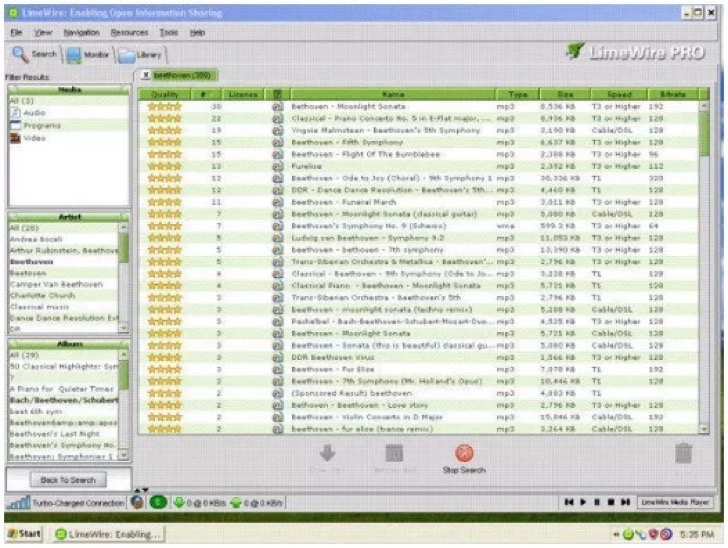Click the upload speed green arrow icon
The width and height of the screenshot is (728, 548).
pyautogui.click(x=235, y=502)
